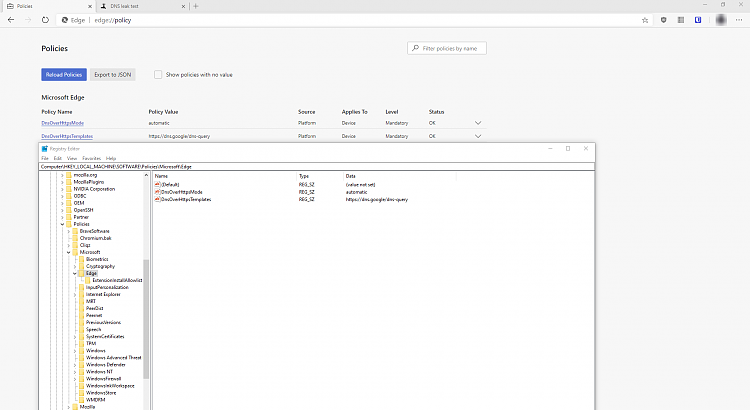Click the Policies folder icon in registry tree
The height and width of the screenshot is (410, 750).
(x=69, y=224)
